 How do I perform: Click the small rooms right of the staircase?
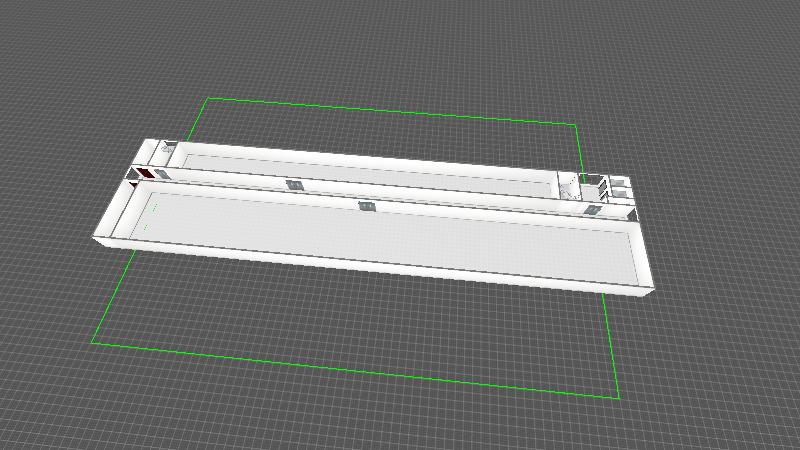coord(620,185)
